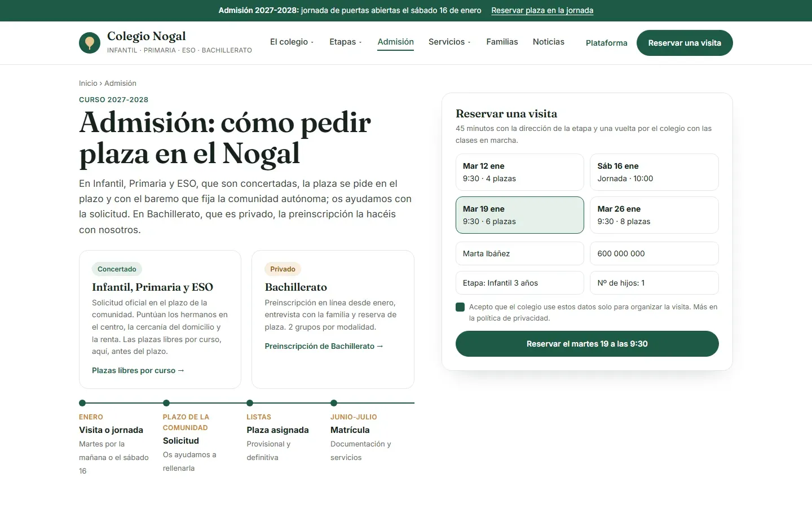The height and width of the screenshot is (508, 812).
Task: Click the Colegio Nogal tree logo icon
Action: tap(90, 43)
